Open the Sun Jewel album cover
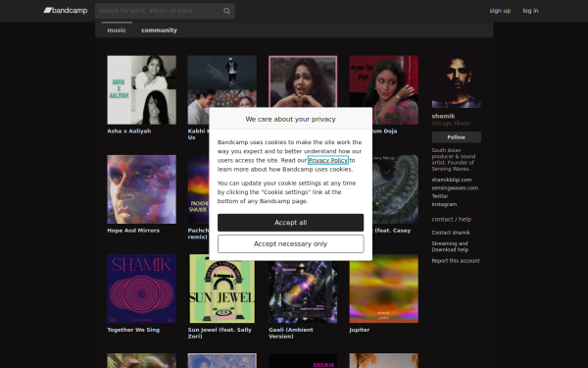The image size is (588, 368). coord(222,289)
